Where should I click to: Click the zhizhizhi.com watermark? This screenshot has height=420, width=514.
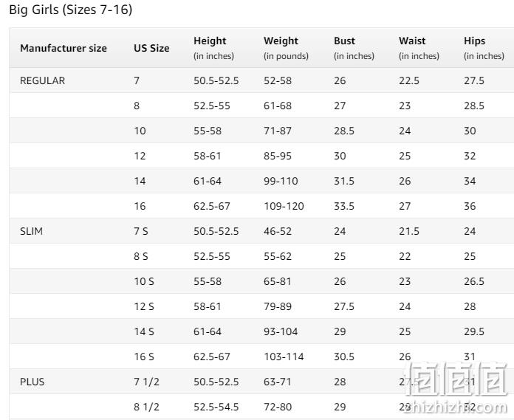[456, 407]
